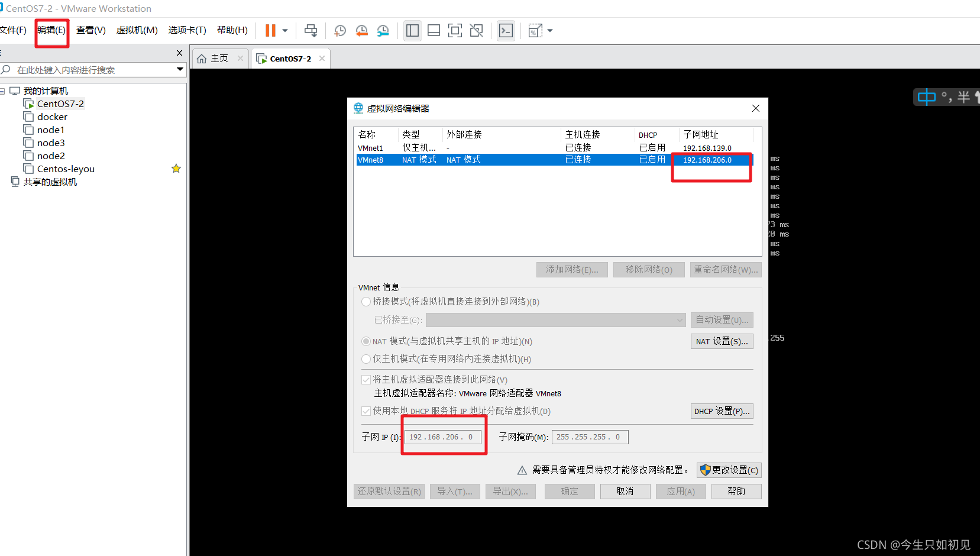Select CentOS7-2 in the library tree
The image size is (980, 556).
(x=60, y=104)
